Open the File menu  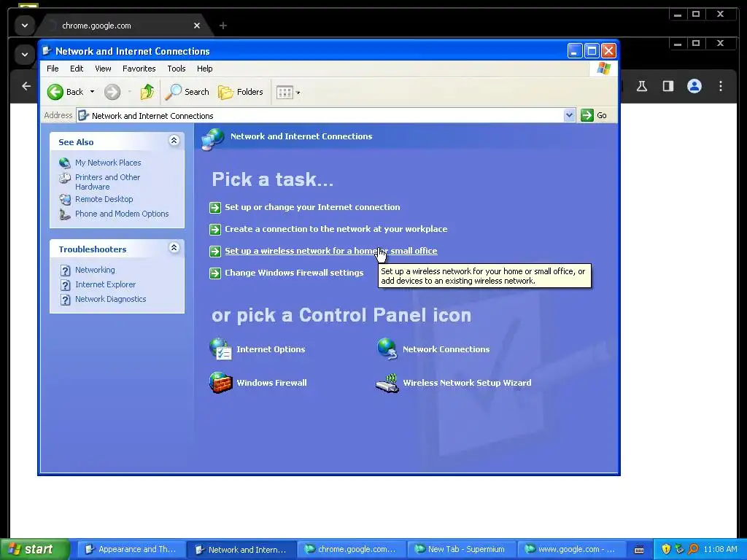(x=53, y=69)
